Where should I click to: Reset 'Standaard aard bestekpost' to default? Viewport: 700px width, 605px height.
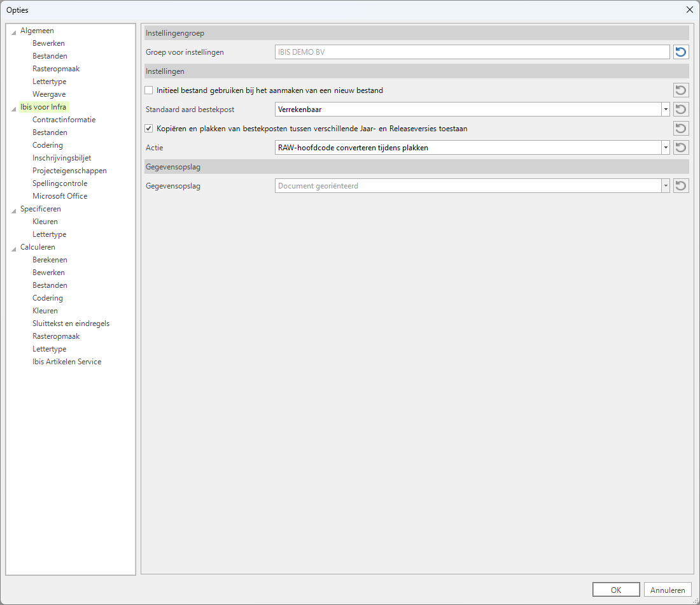tap(681, 110)
